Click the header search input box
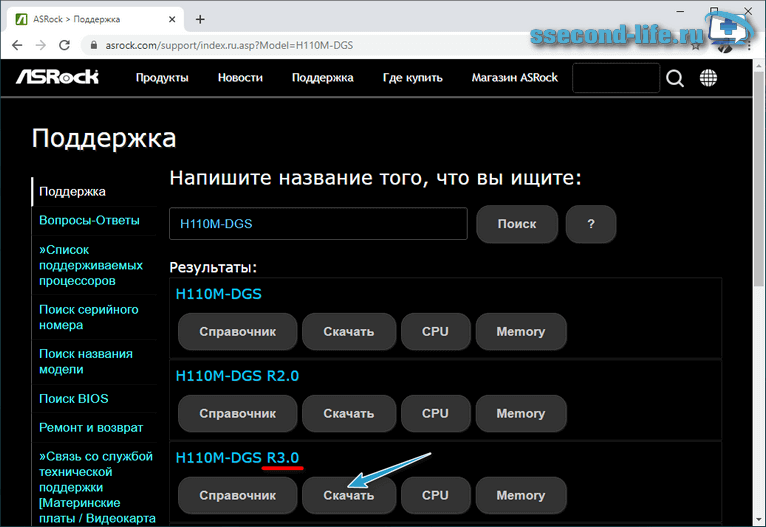Viewport: 766px width, 527px height. coord(616,78)
